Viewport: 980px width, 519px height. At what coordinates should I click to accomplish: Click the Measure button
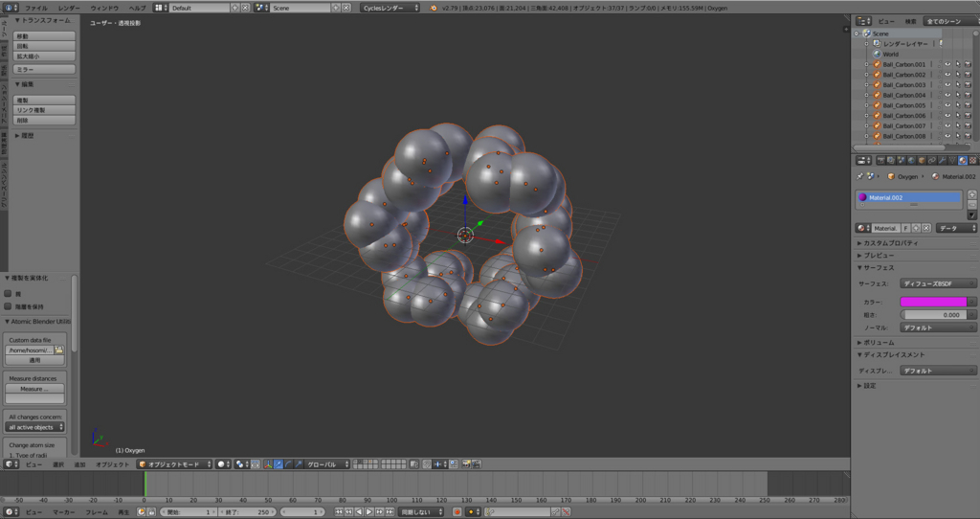click(x=35, y=389)
